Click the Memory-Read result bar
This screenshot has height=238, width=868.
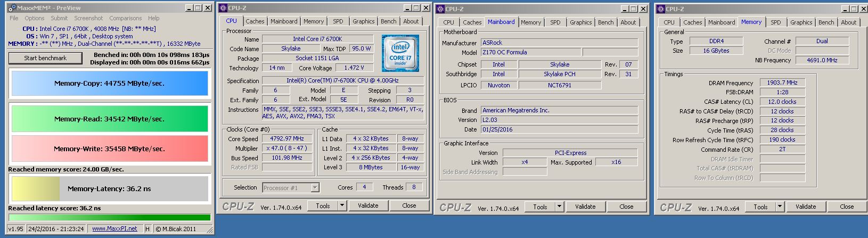109,119
